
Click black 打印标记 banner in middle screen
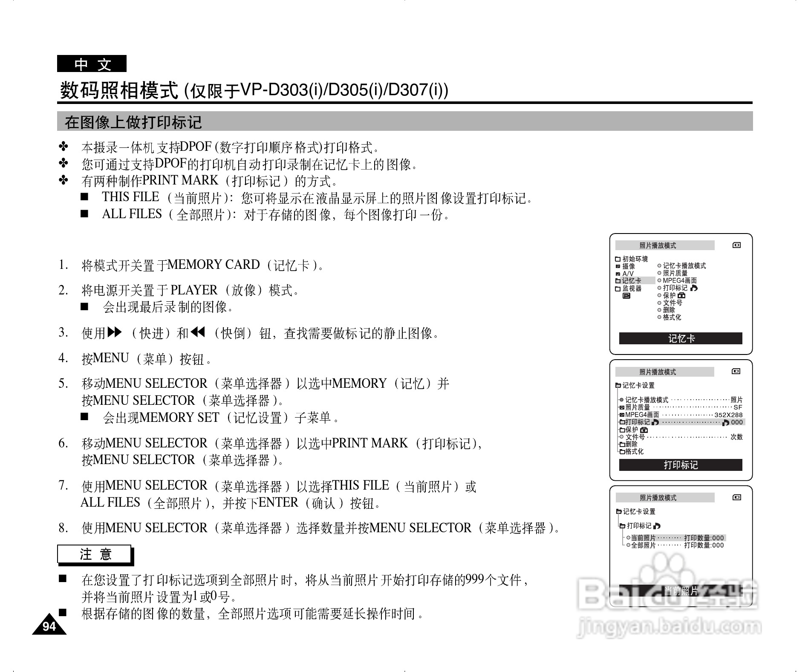click(x=681, y=465)
